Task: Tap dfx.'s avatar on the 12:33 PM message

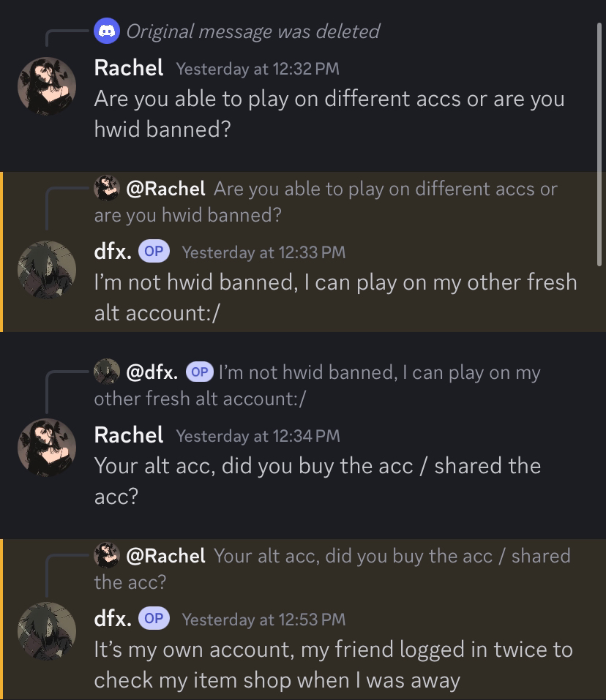Action: pyautogui.click(x=47, y=269)
